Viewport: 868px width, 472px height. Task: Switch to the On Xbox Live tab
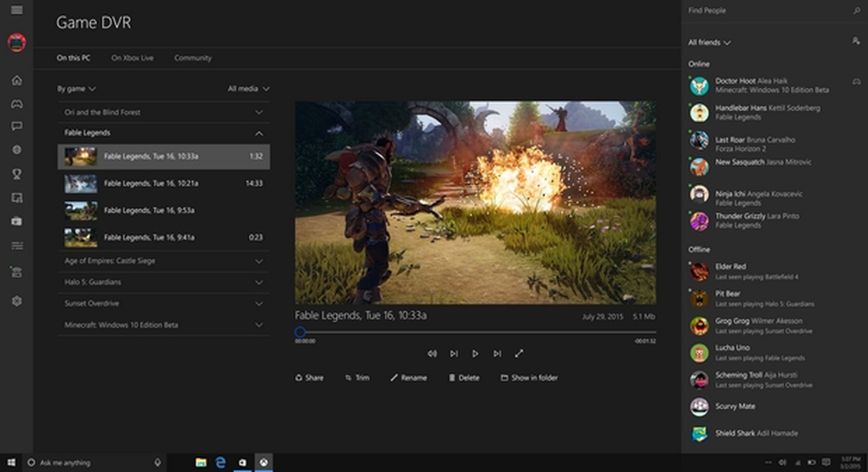132,58
